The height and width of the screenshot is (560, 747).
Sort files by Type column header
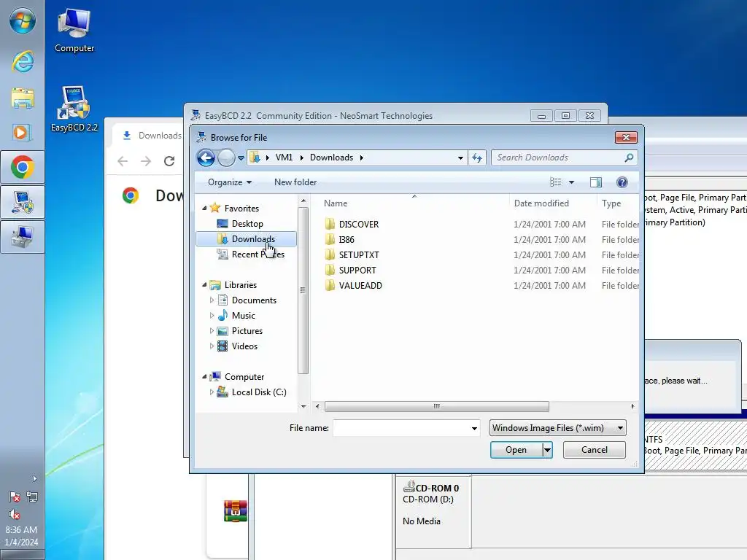point(611,203)
